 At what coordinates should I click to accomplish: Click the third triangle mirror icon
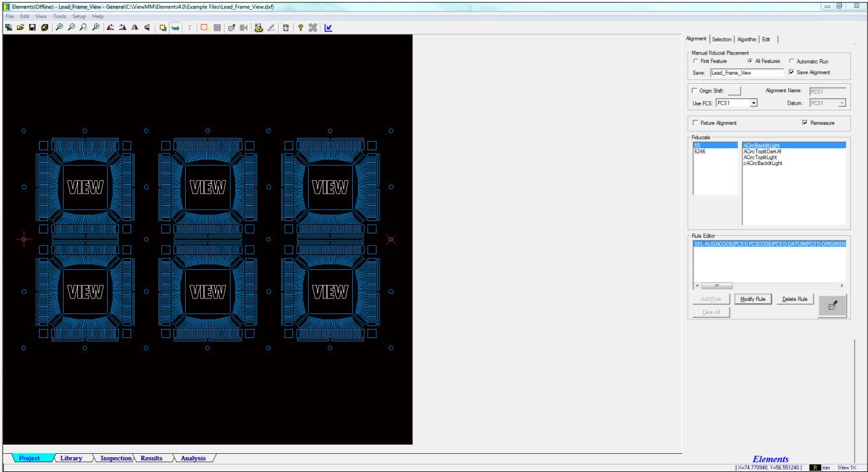pyautogui.click(x=134, y=27)
